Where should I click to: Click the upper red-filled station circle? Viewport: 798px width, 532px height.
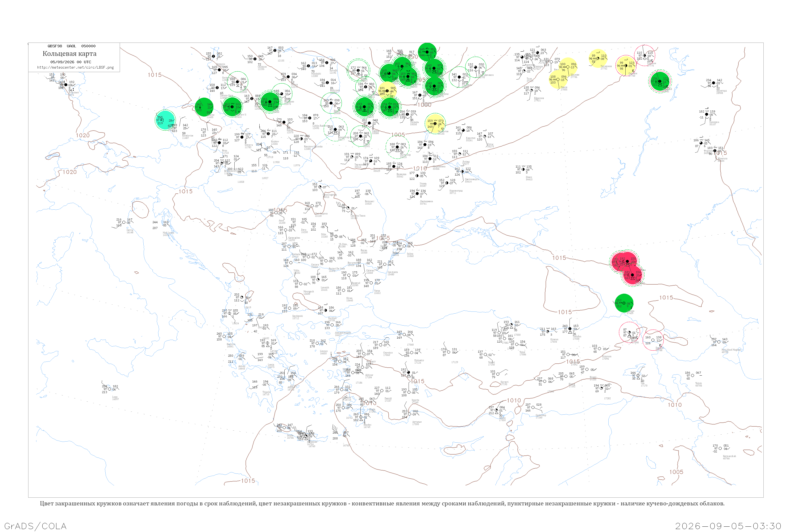[627, 261]
